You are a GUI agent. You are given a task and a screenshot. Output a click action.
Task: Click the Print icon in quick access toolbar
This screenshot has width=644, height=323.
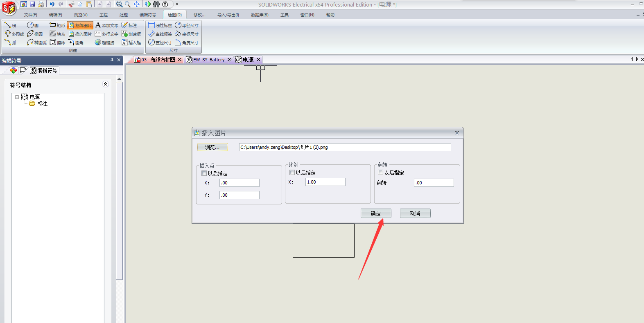coord(41,4)
